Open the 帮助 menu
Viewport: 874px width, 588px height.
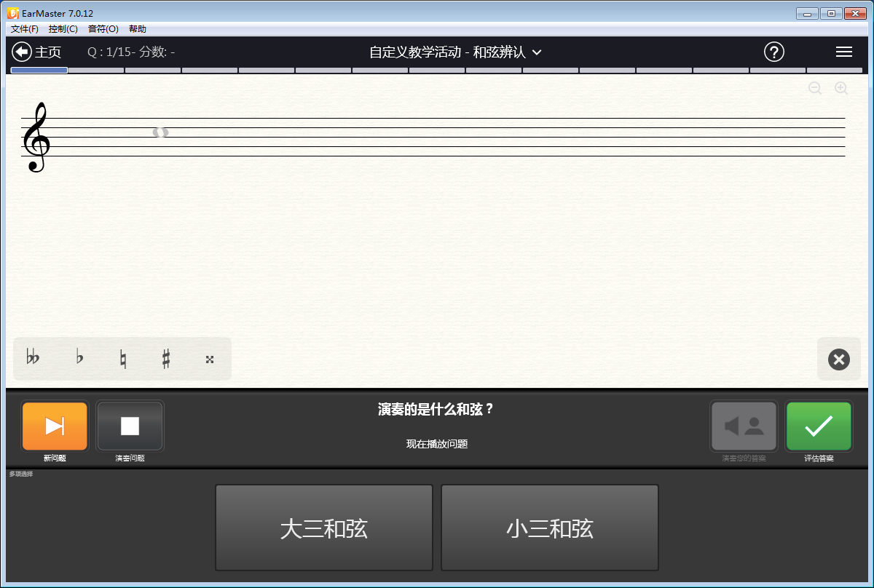pos(137,29)
